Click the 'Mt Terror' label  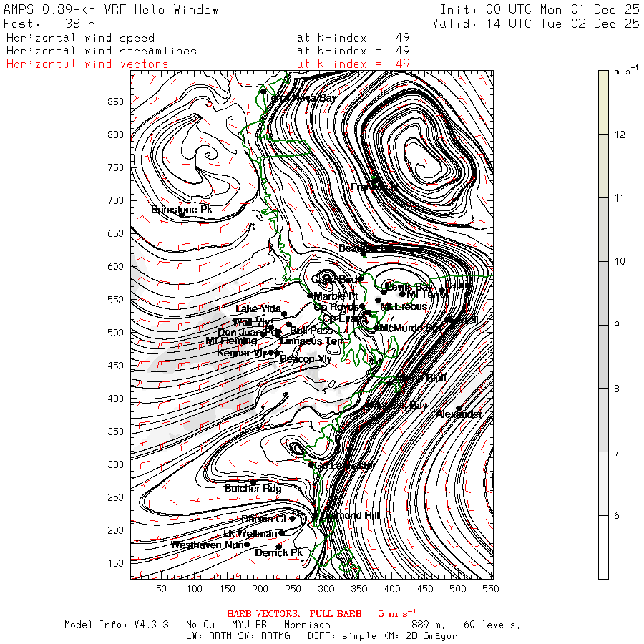tap(428, 295)
